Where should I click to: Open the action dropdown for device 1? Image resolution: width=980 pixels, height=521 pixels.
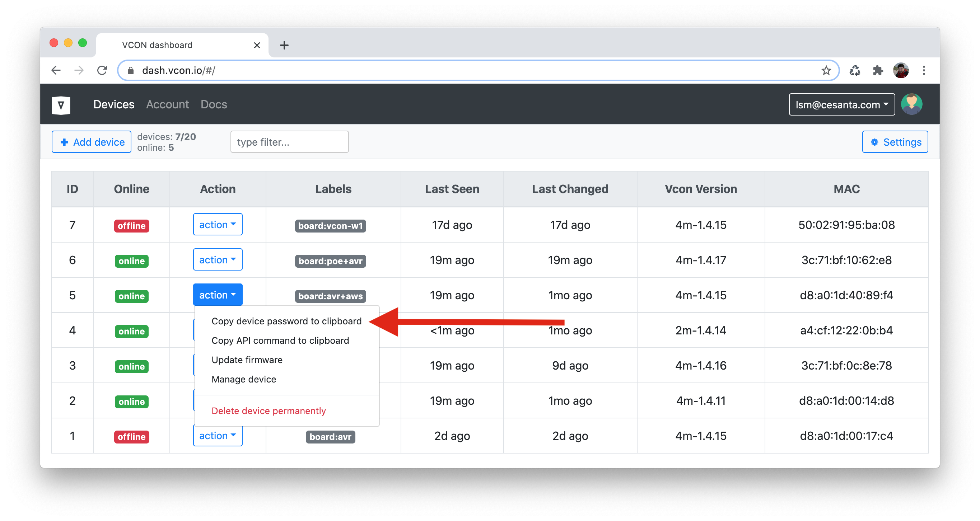217,436
